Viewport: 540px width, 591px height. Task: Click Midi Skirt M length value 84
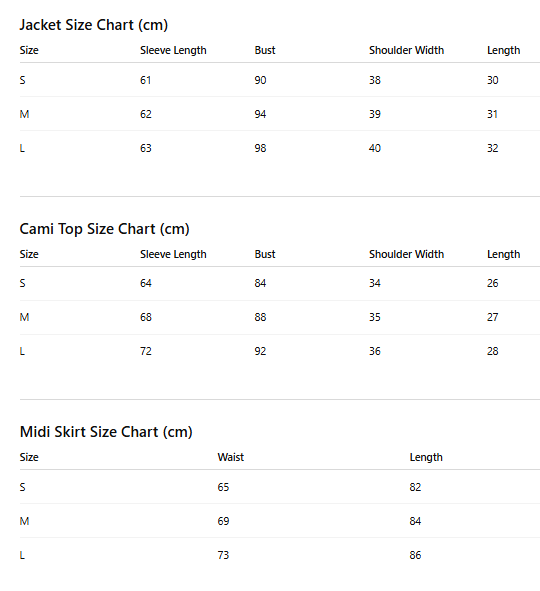(x=415, y=521)
